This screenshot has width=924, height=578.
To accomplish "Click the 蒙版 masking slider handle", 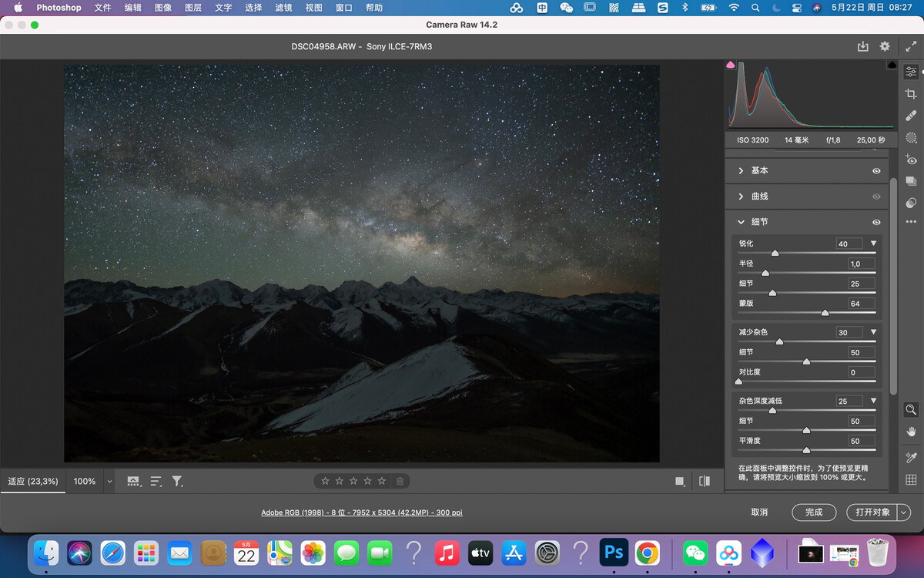I will [x=825, y=313].
